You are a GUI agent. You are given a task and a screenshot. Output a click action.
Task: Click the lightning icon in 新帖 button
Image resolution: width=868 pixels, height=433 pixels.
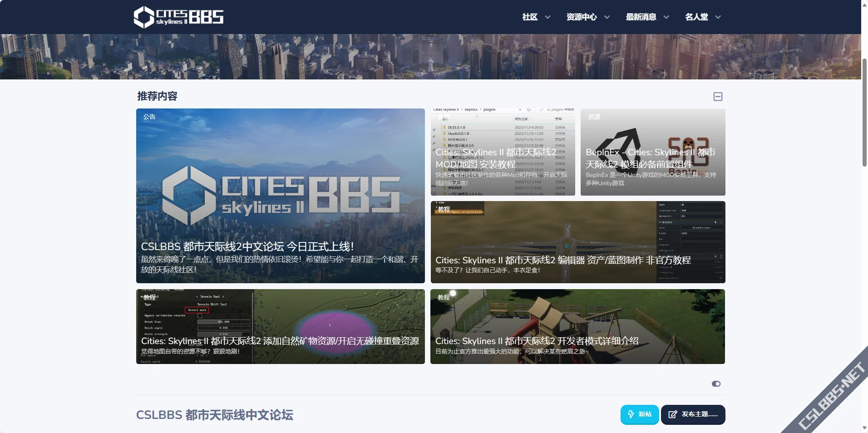[x=631, y=414]
